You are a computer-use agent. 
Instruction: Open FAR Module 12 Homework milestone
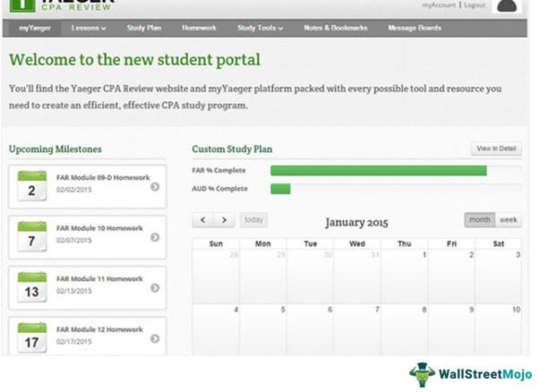88,337
